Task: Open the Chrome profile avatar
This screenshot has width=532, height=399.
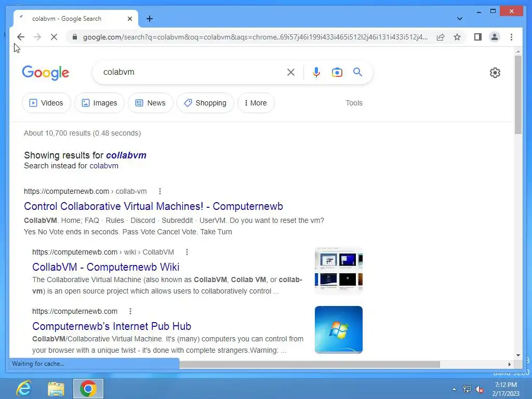Action: coord(495,37)
